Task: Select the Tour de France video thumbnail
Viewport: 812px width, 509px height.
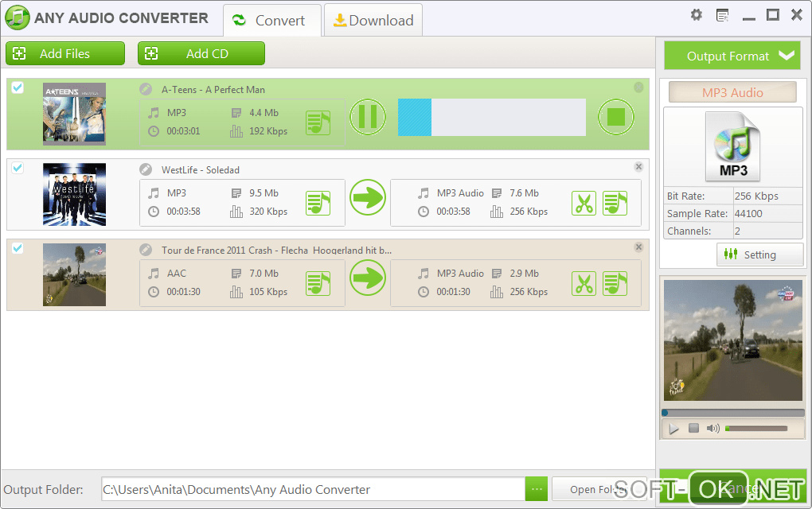Action: (x=74, y=274)
